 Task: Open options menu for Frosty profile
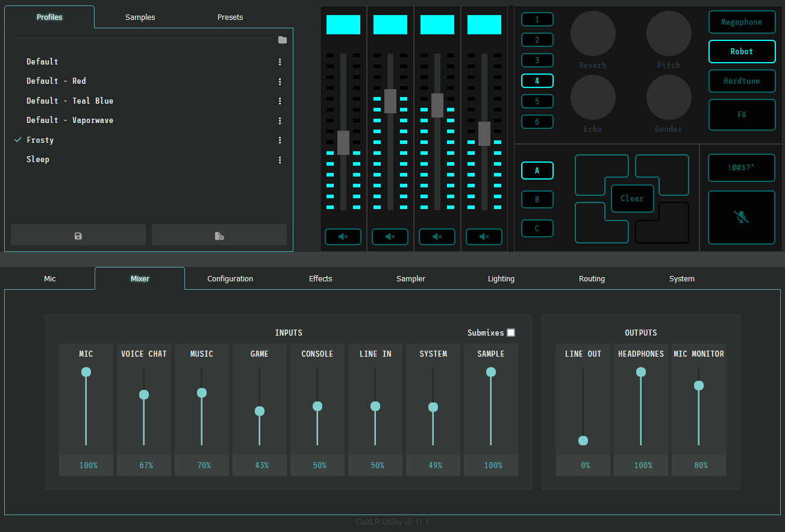click(280, 140)
